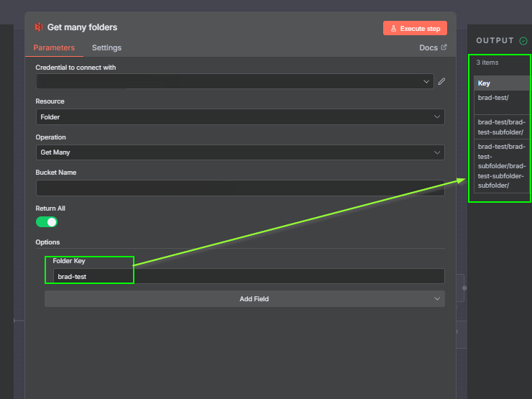The height and width of the screenshot is (399, 532).
Task: Click the Folder Key input field
Action: [248, 276]
